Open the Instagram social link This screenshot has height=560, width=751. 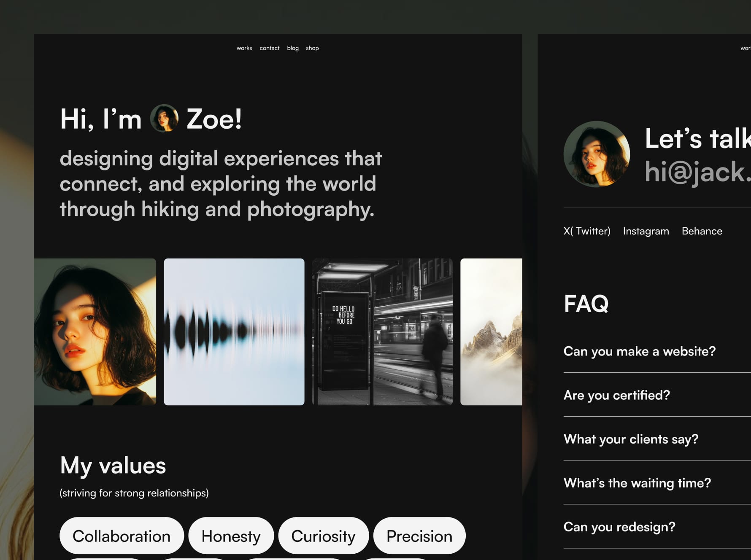[646, 231]
